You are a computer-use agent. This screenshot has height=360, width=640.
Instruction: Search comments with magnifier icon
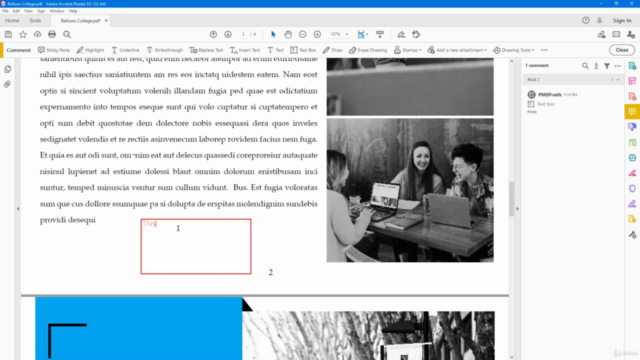click(585, 66)
